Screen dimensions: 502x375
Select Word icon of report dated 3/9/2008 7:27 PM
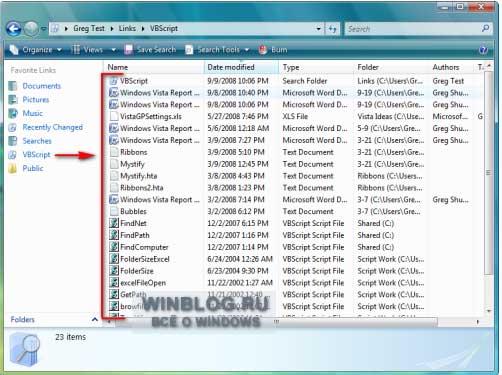pos(114,140)
